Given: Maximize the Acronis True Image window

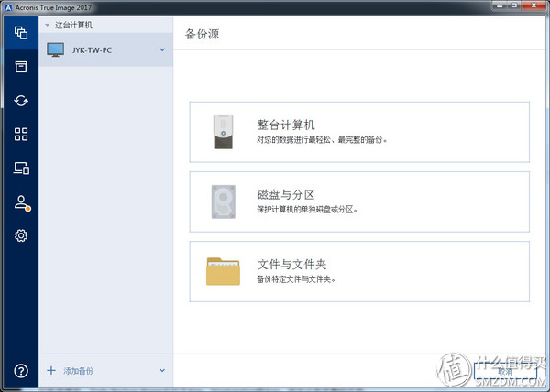Looking at the screenshot, I should pos(514,5).
